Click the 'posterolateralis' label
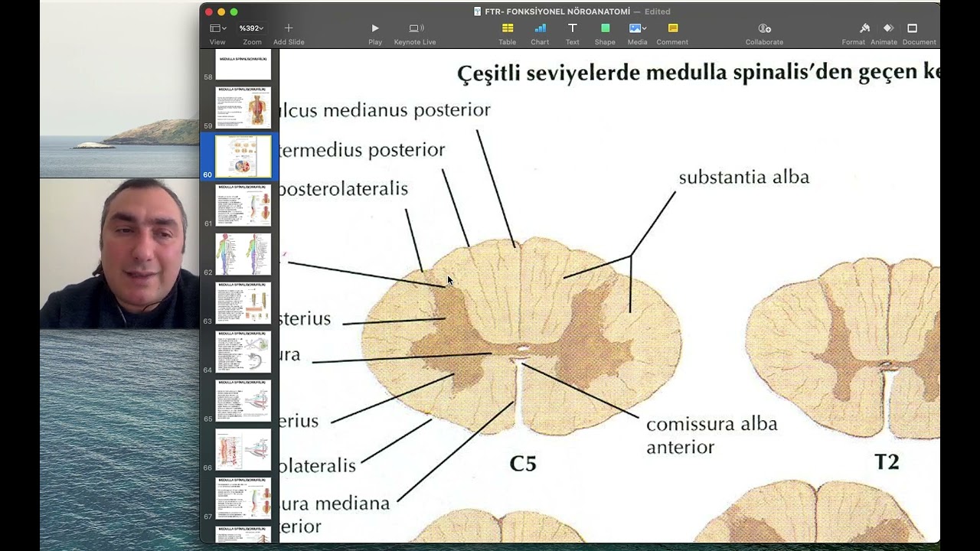The height and width of the screenshot is (551, 980). [x=344, y=189]
